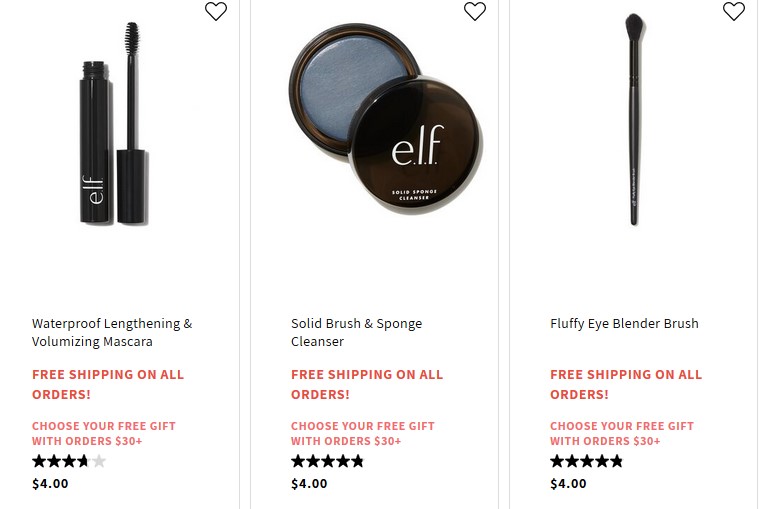
Task: View star rating for Fluffy Blender Brush
Action: point(587,461)
